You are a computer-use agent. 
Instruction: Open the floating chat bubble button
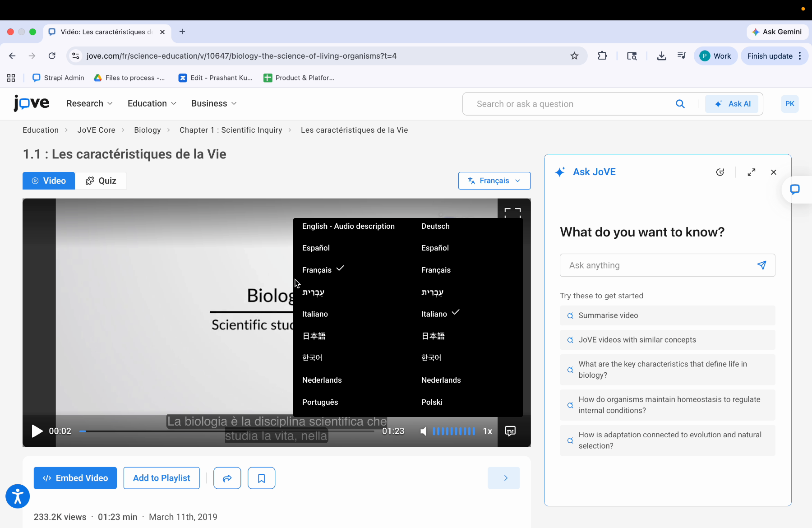coord(795,190)
